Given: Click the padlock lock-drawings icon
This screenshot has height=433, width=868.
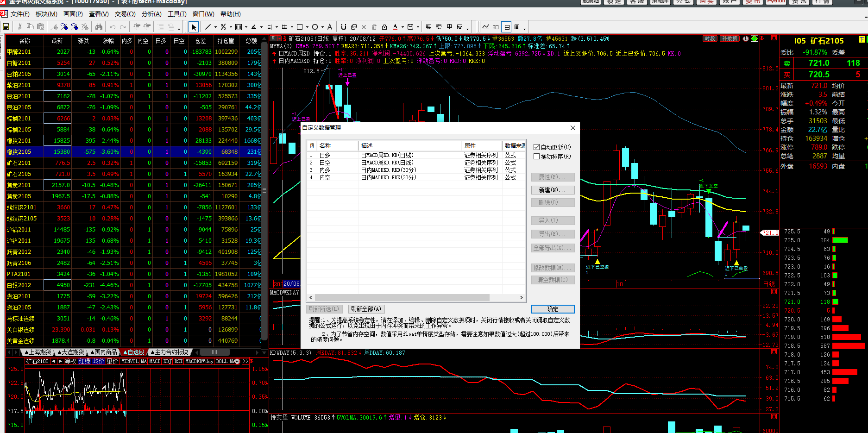Looking at the screenshot, I should [x=384, y=27].
